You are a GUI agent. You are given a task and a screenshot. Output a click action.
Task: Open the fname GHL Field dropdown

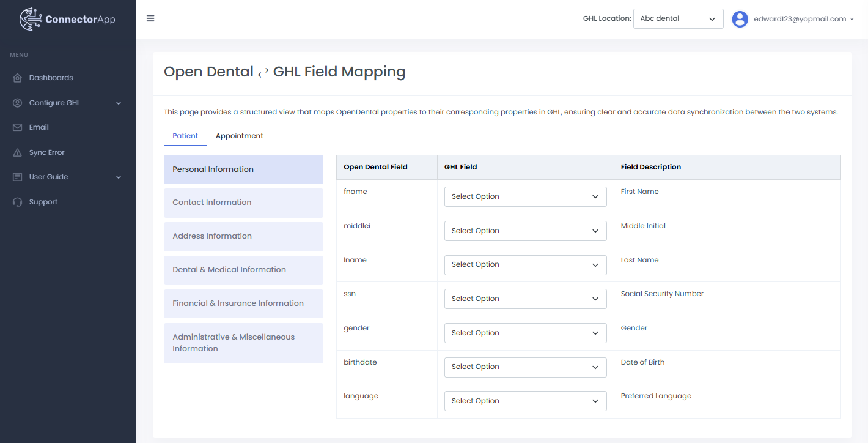click(x=525, y=196)
